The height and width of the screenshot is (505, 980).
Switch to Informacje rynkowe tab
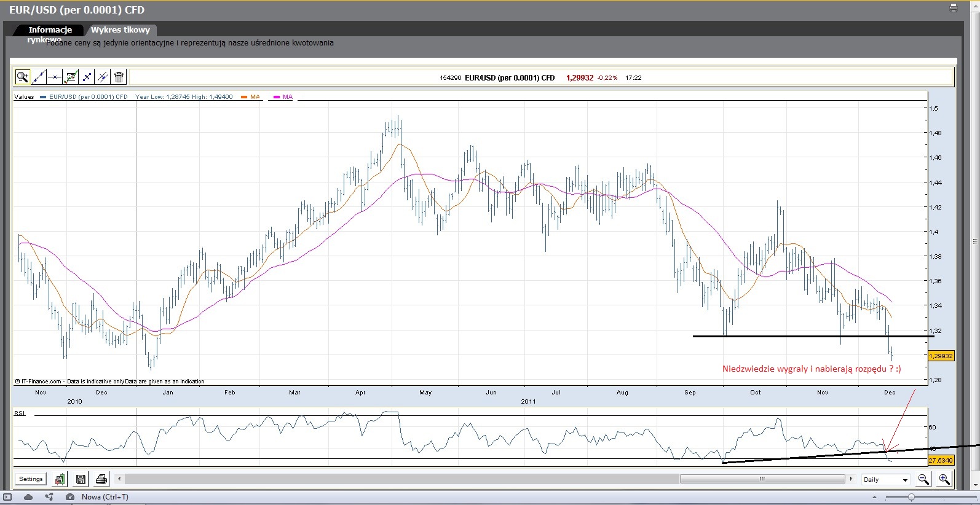pyautogui.click(x=50, y=30)
